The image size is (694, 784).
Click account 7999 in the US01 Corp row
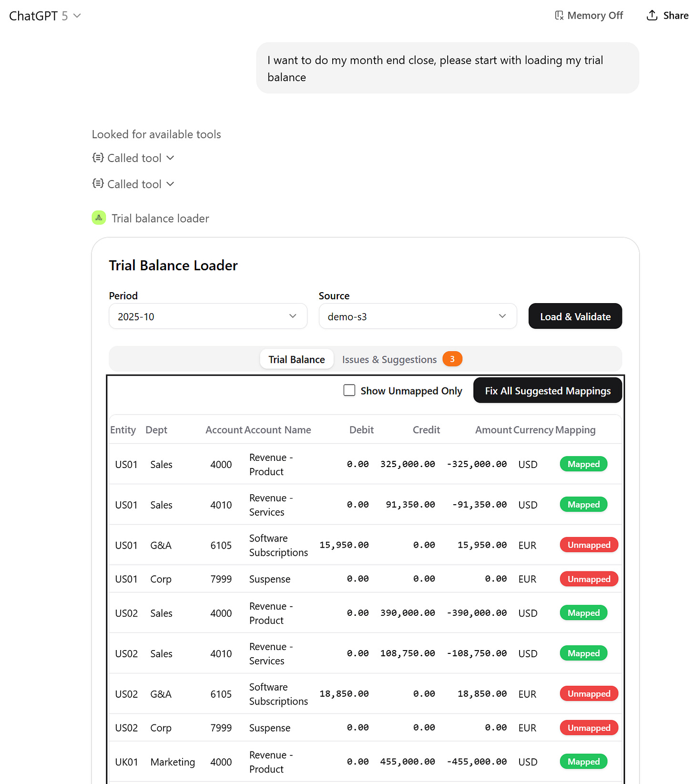[221, 579]
